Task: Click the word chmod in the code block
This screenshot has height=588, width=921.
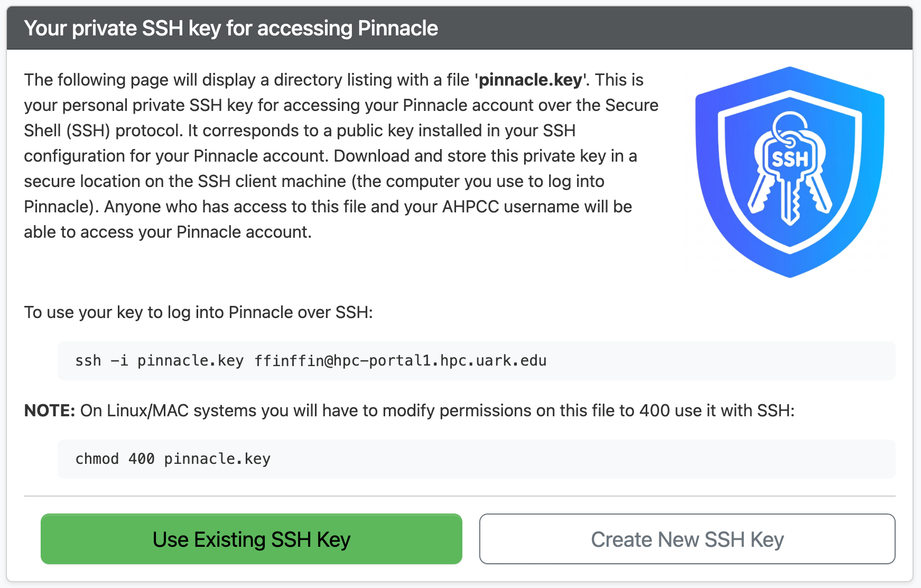Action: point(97,459)
